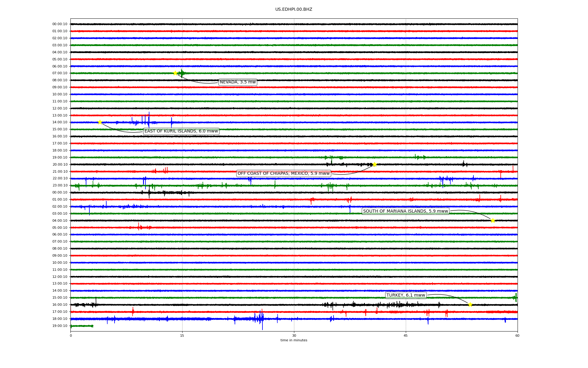The image size is (588, 368).
Task: Click the South of Mariana Islands star marker
Action: point(493,220)
